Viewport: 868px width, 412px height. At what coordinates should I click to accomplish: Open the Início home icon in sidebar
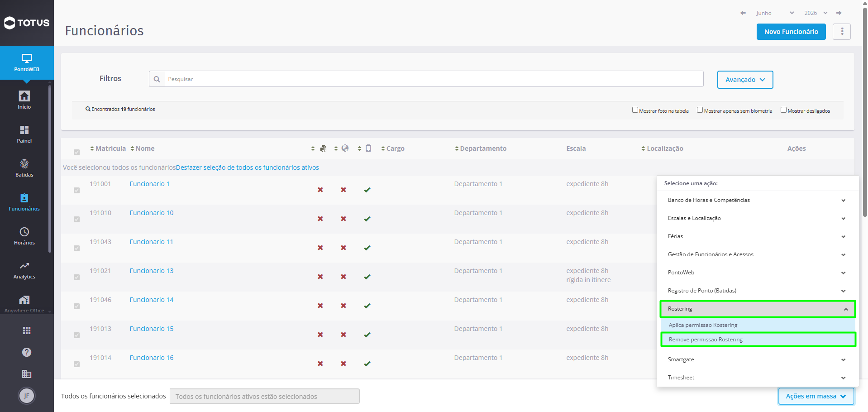[24, 96]
